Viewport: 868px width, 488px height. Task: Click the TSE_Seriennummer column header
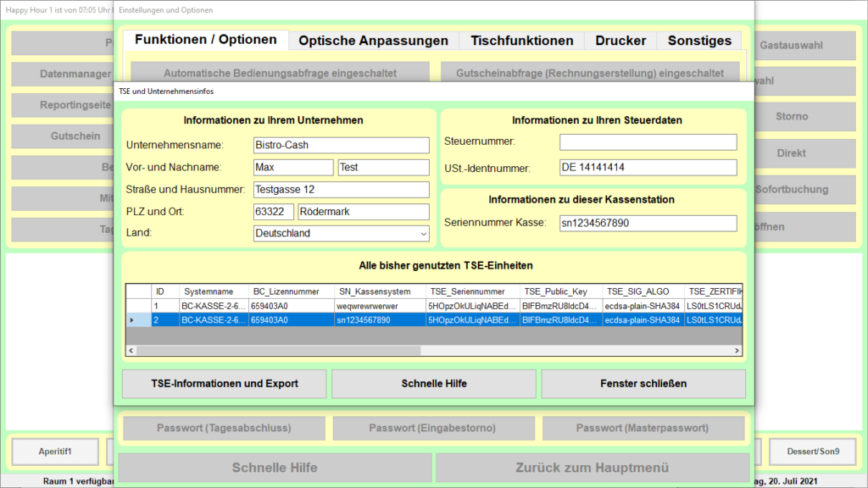472,291
